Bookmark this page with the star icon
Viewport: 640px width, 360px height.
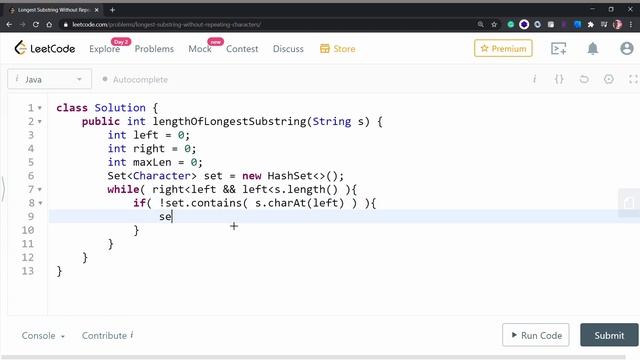click(494, 24)
